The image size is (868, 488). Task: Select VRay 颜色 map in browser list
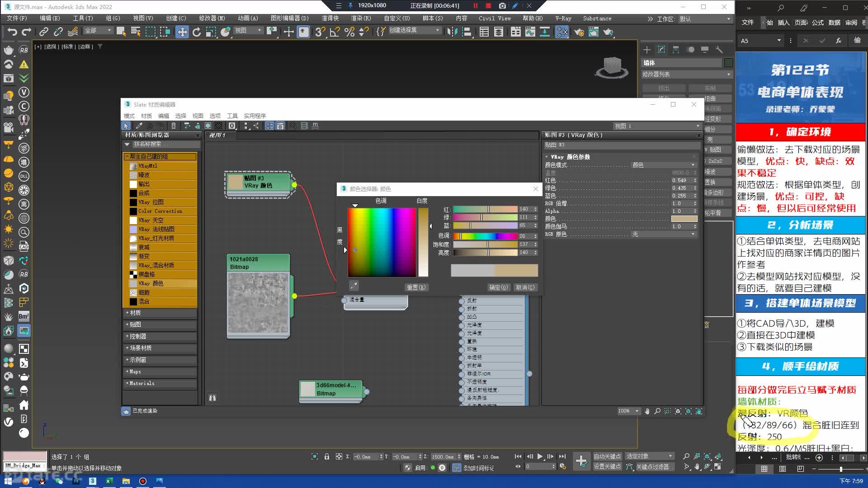[163, 283]
